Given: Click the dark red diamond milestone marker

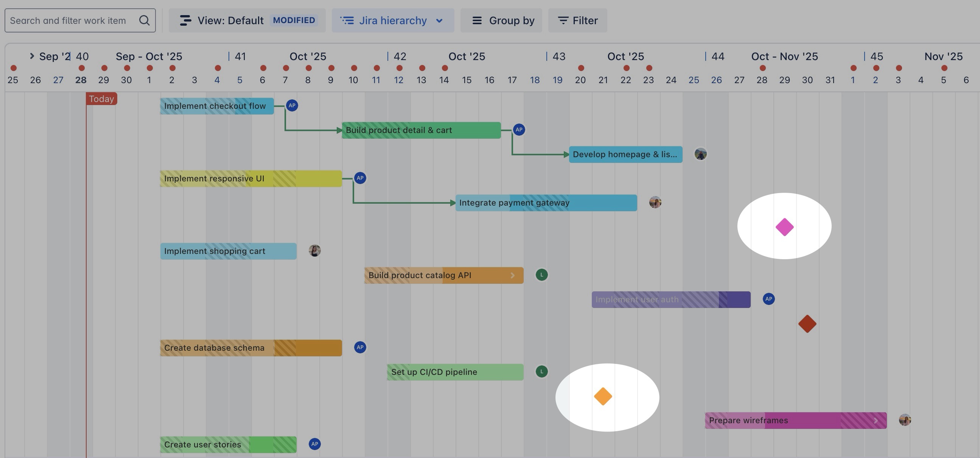Looking at the screenshot, I should click(807, 324).
